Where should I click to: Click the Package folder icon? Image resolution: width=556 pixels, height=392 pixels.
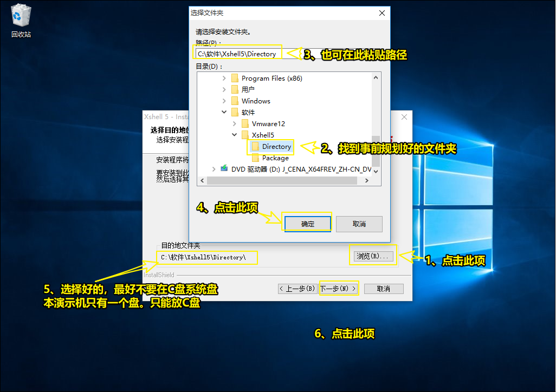tap(255, 158)
